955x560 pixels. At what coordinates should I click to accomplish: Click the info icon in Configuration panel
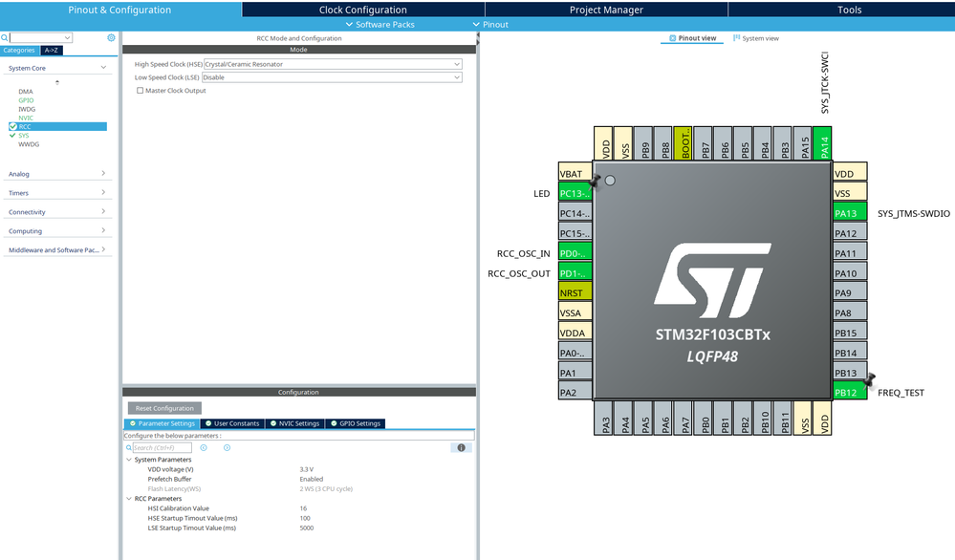(x=461, y=447)
